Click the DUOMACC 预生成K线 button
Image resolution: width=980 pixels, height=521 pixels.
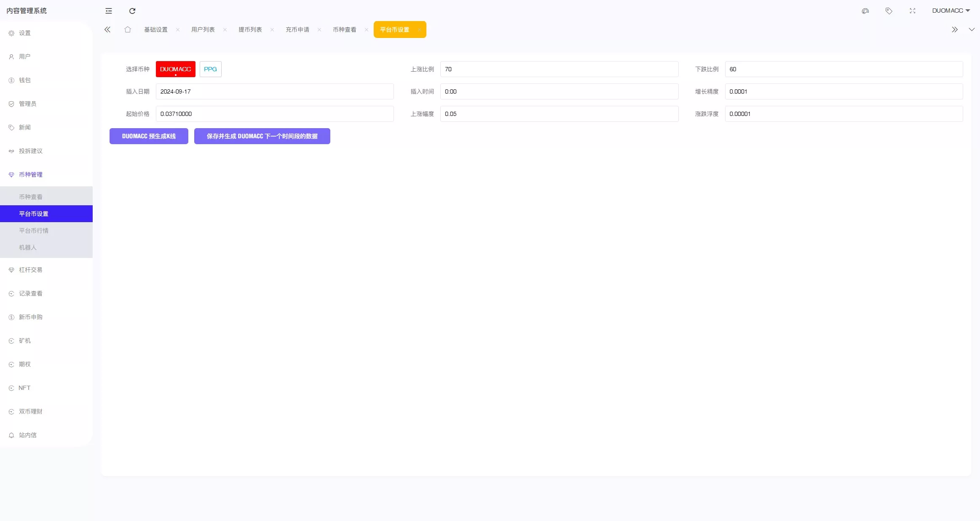(x=149, y=136)
